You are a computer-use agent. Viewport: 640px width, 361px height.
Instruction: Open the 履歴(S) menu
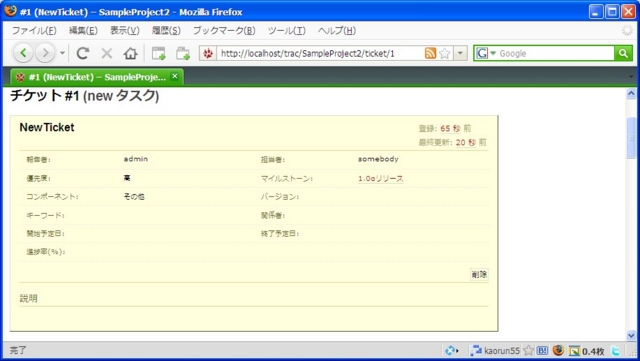(166, 31)
